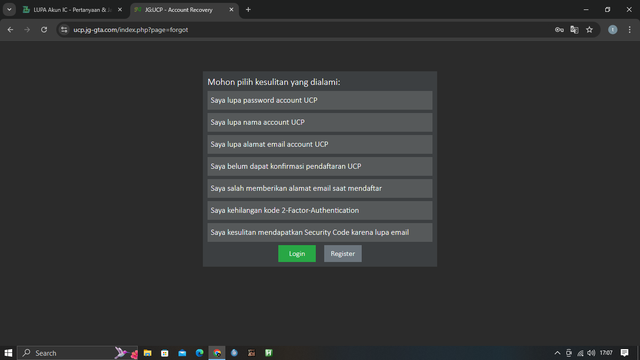Choose Saya belum dapat konfirmasi pendaftaran UCP
Viewport: 640px width, 360px height.
[x=320, y=167]
